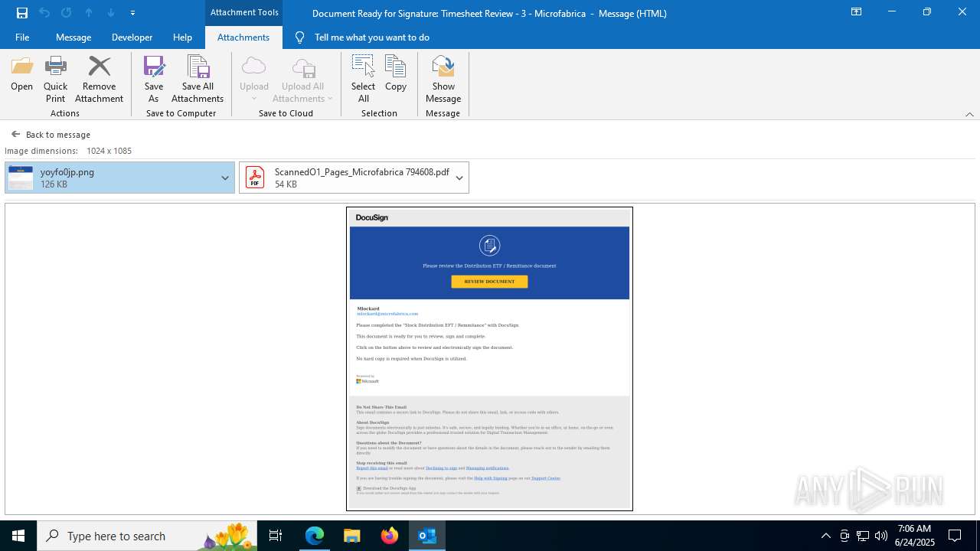Click the mlockard@microfabrica.com email link in preview
The image size is (980, 551).
click(x=387, y=314)
